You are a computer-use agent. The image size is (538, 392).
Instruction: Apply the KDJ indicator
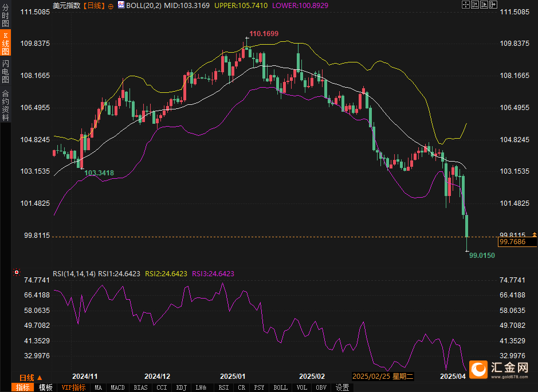[181, 387]
